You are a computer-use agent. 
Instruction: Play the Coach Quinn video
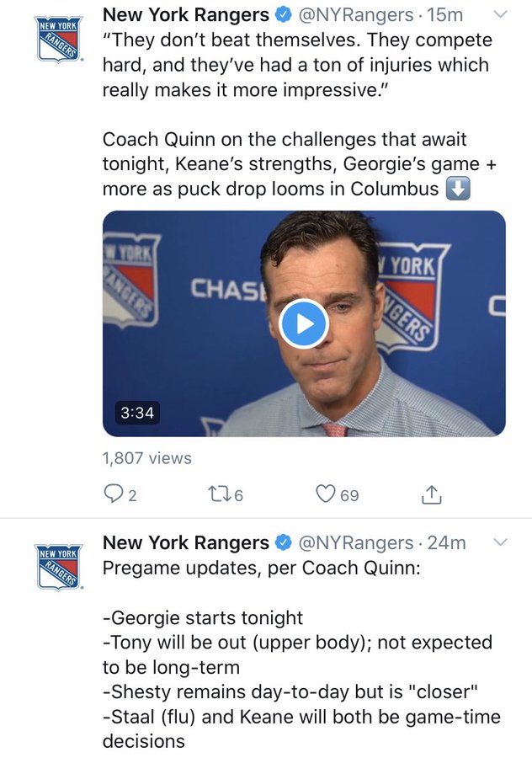click(303, 324)
